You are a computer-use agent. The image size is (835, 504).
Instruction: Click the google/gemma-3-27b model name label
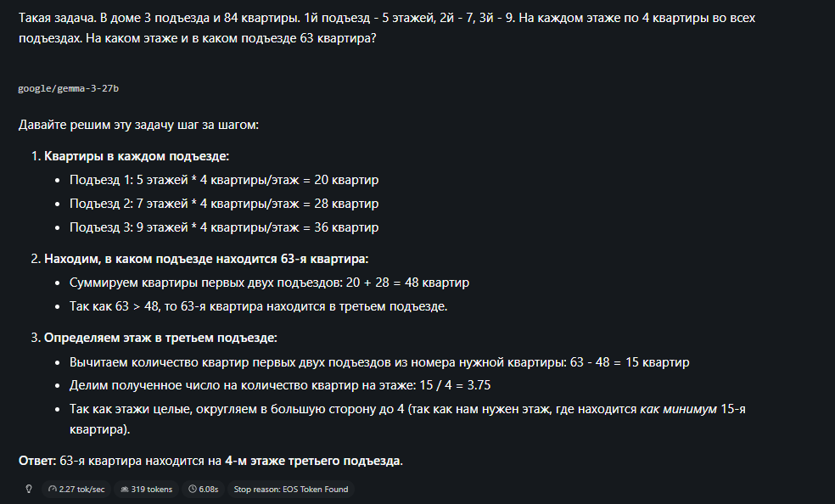[69, 88]
